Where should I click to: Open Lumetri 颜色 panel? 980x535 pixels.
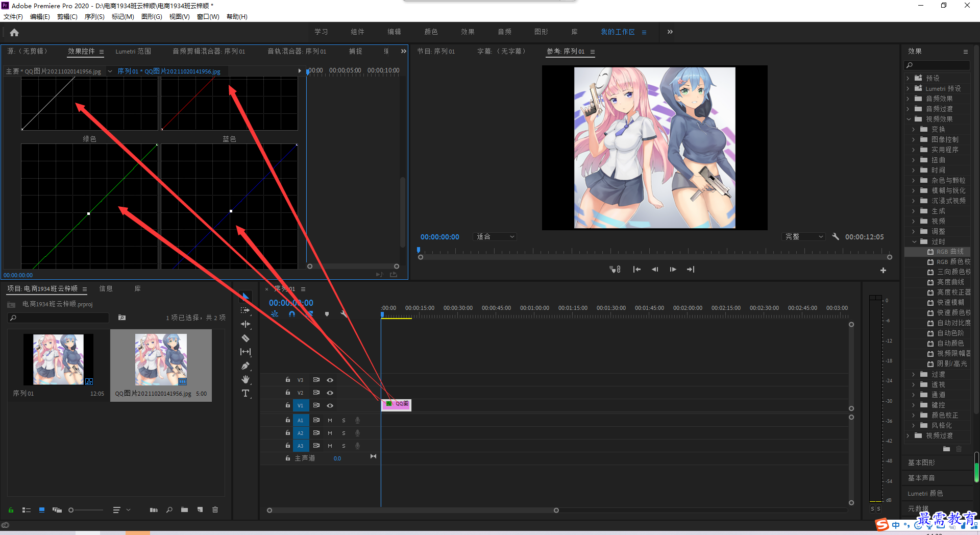pos(925,493)
